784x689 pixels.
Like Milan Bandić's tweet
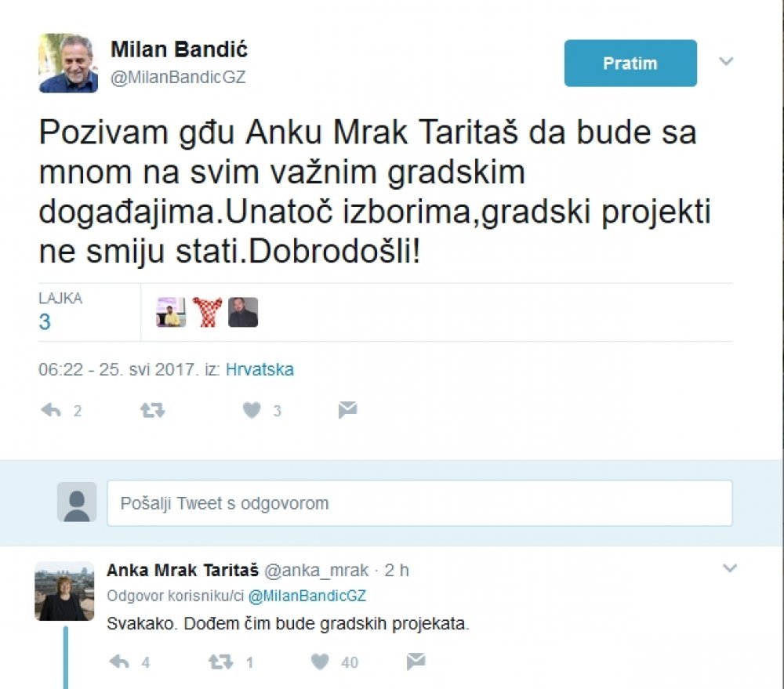pyautogui.click(x=252, y=411)
